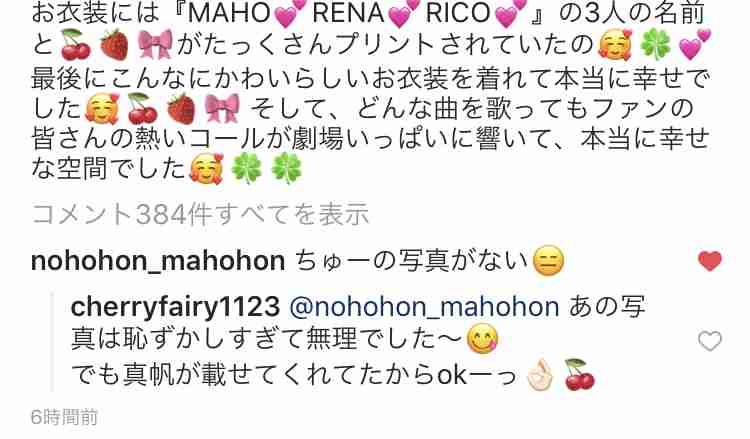Image resolution: width=750 pixels, height=439 pixels.
Task: Tap the expressionless face emoji in comment
Action: [x=548, y=261]
